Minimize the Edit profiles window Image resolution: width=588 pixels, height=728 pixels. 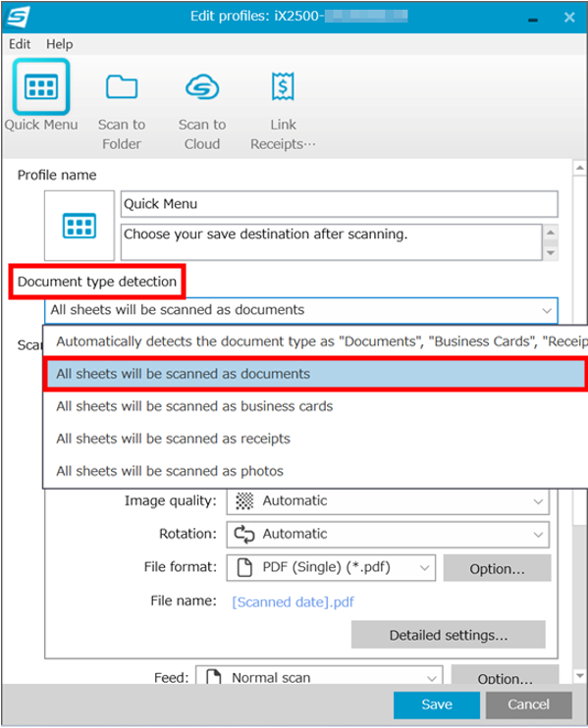(533, 19)
